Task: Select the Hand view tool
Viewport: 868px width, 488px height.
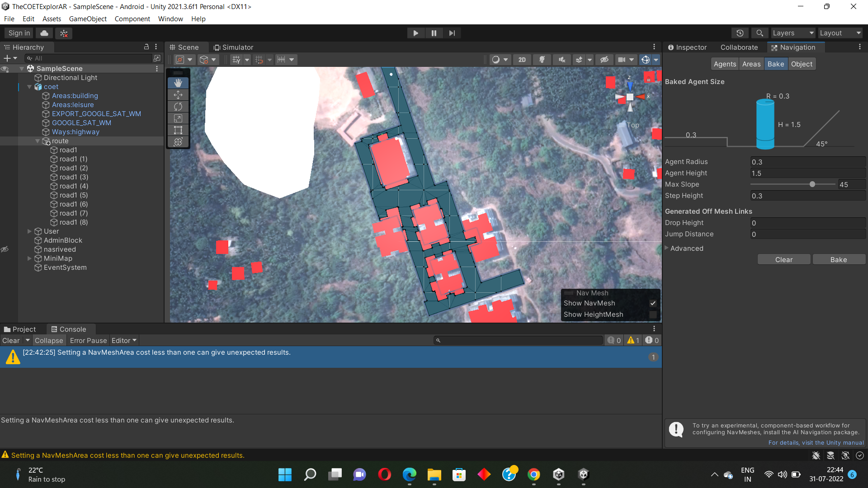Action: pos(178,83)
